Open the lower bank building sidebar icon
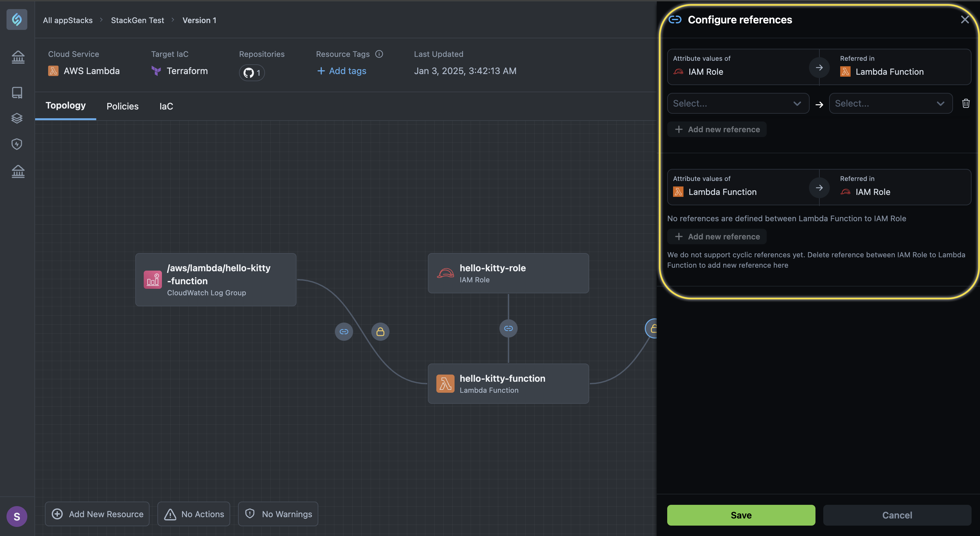980x536 pixels. (x=18, y=172)
